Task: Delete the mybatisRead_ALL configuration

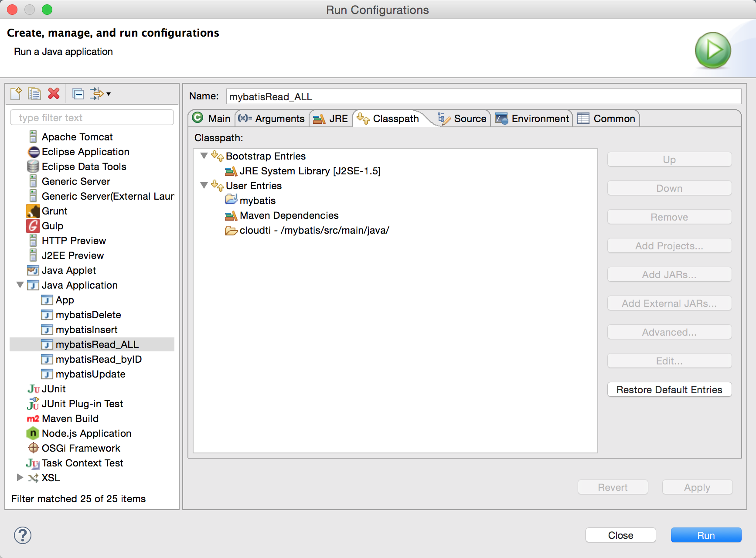Action: pos(53,93)
